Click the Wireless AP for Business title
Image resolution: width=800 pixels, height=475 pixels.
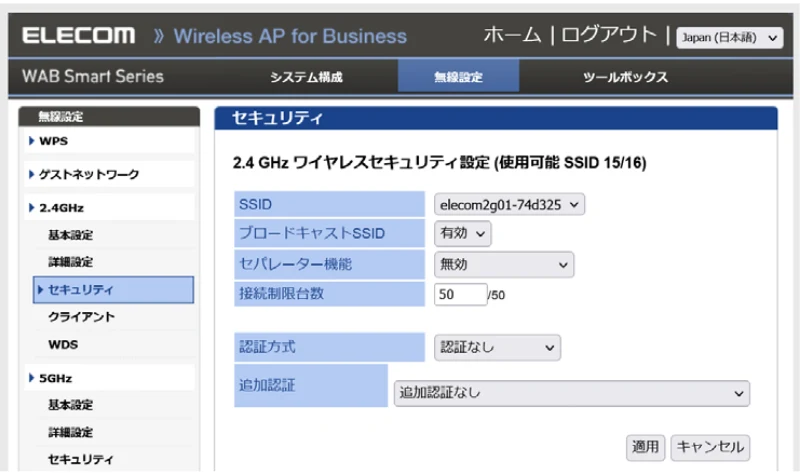pyautogui.click(x=290, y=36)
